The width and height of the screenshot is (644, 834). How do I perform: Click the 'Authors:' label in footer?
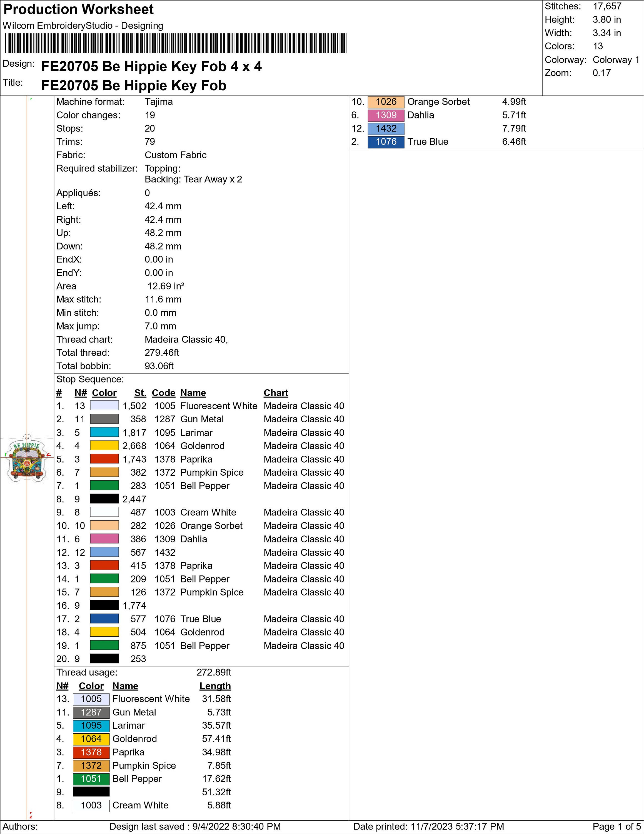coord(20,826)
